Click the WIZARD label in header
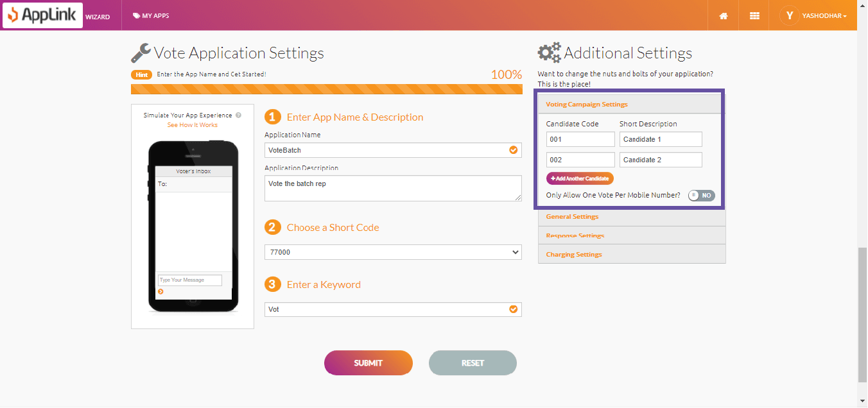 [x=98, y=17]
